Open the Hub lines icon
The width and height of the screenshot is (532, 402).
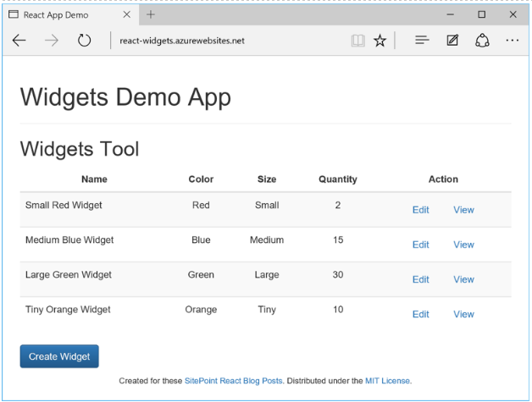pos(422,41)
